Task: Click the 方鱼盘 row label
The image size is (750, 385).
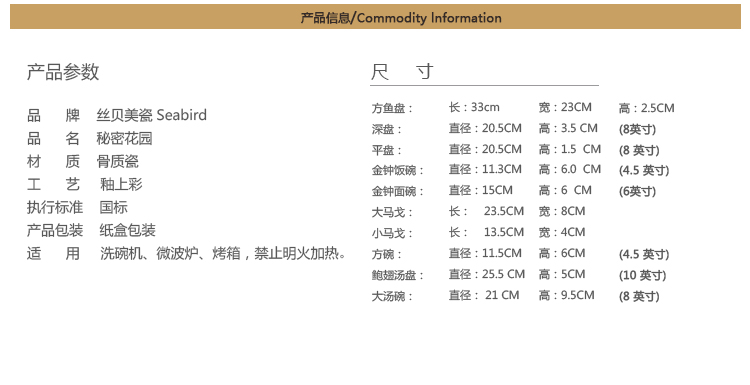Action: pyautogui.click(x=392, y=109)
